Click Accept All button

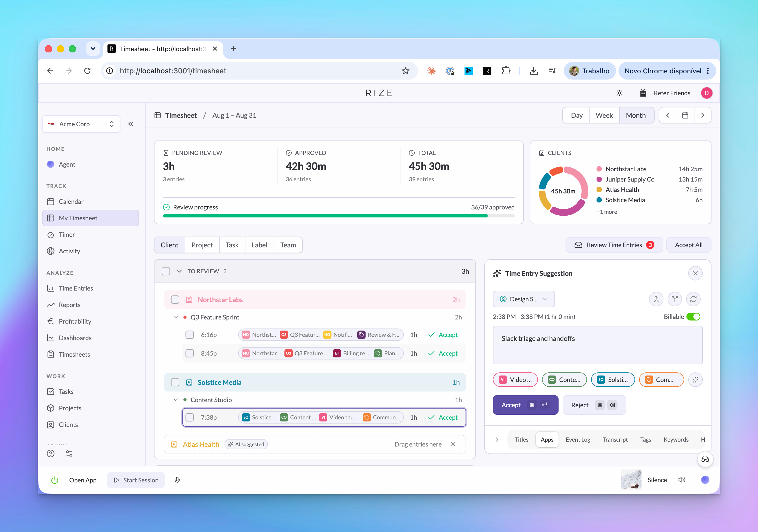(689, 245)
